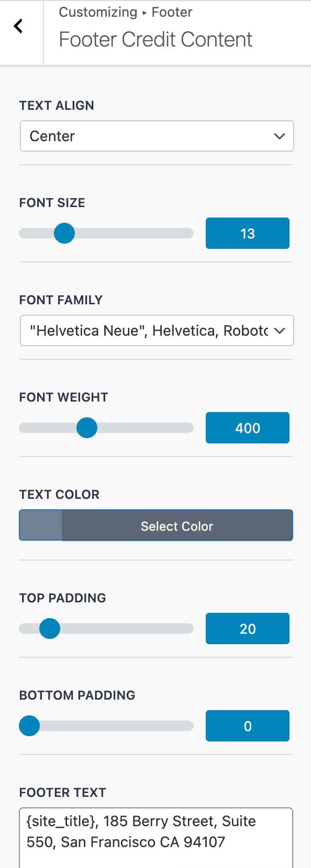Screen dimensions: 311x868
Task: Click the Footer Text input area
Action: click(x=155, y=831)
